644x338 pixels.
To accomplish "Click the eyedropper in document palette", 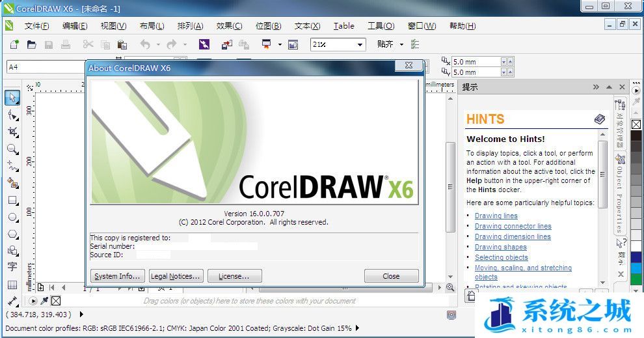I will 45,301.
